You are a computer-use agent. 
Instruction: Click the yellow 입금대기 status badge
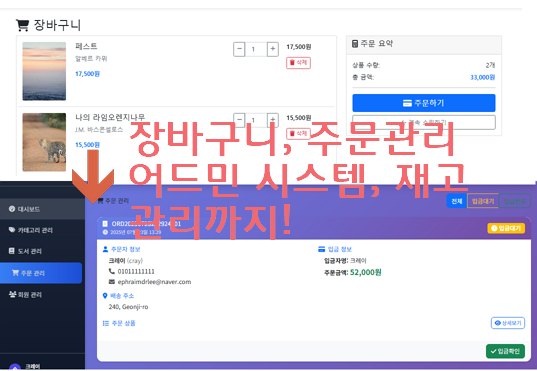506,228
